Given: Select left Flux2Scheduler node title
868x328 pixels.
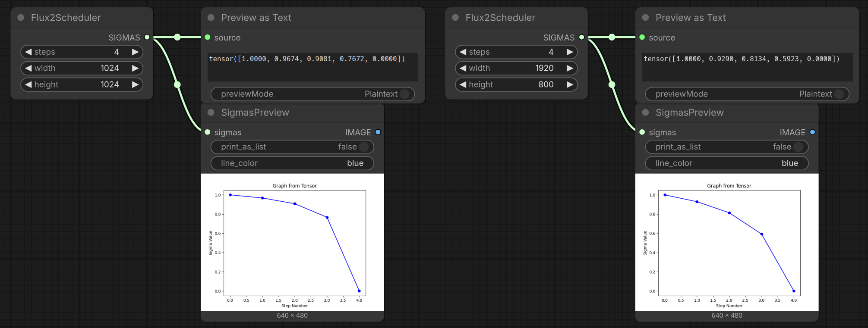Looking at the screenshot, I should coord(66,18).
